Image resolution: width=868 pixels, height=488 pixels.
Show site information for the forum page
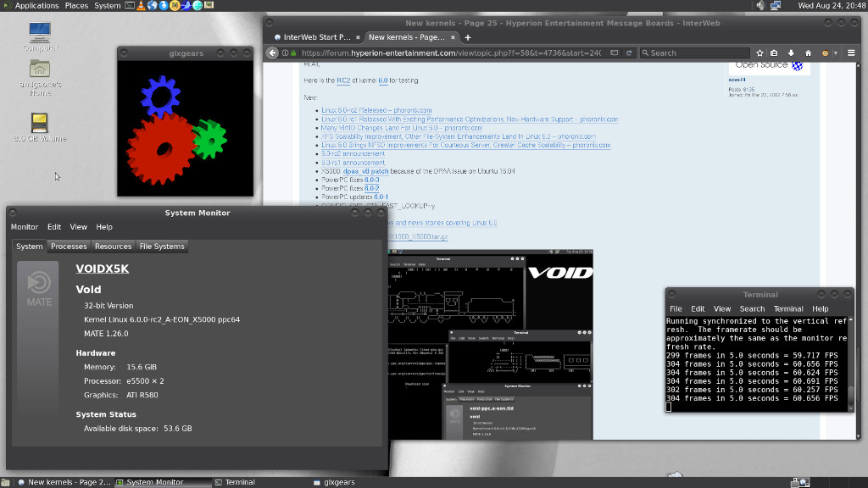(x=285, y=53)
